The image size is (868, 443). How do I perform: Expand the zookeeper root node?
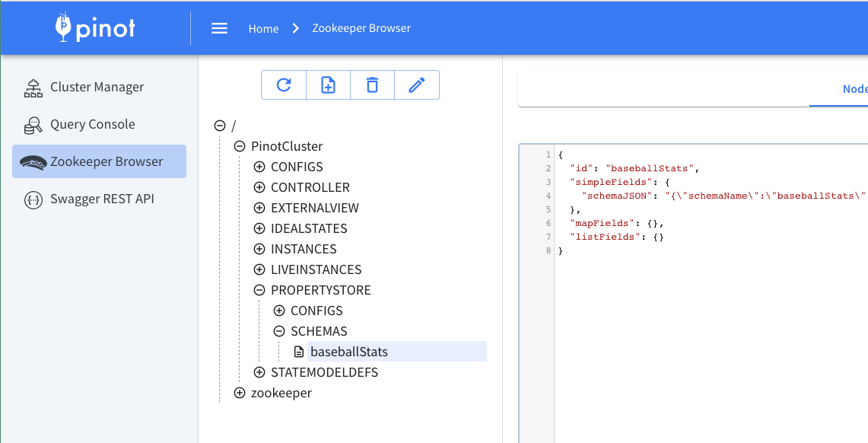pos(239,392)
